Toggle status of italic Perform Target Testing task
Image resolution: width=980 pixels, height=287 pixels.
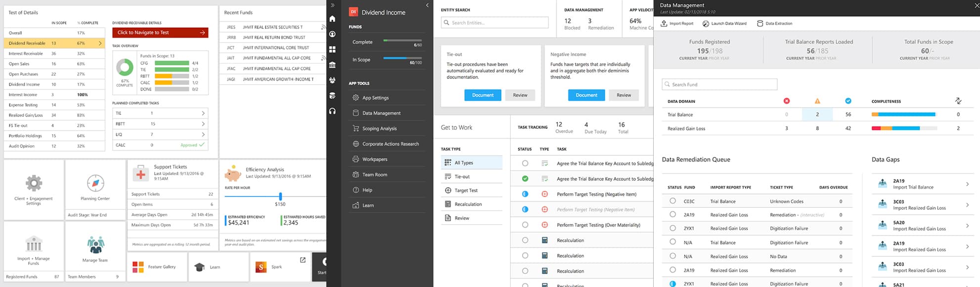(525, 209)
